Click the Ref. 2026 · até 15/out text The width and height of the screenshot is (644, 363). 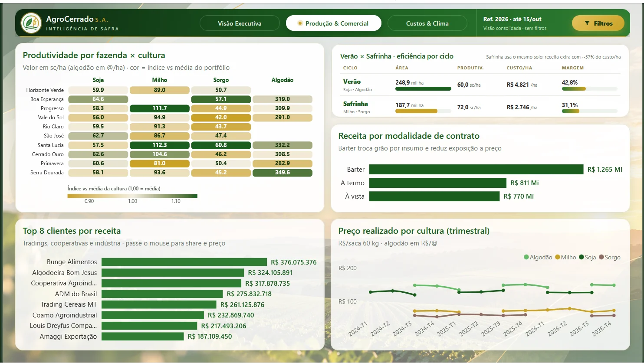[x=513, y=19]
